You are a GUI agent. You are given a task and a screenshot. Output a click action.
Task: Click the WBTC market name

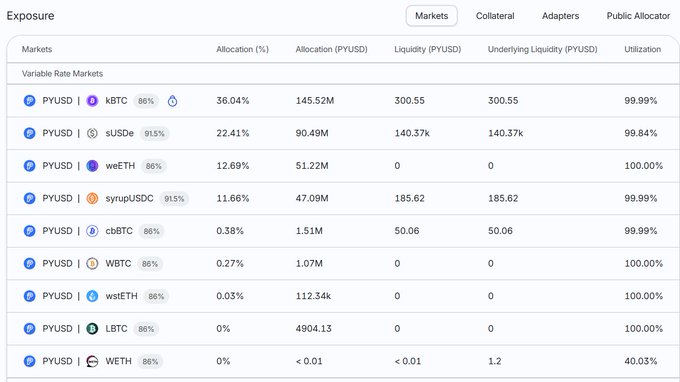tap(118, 263)
